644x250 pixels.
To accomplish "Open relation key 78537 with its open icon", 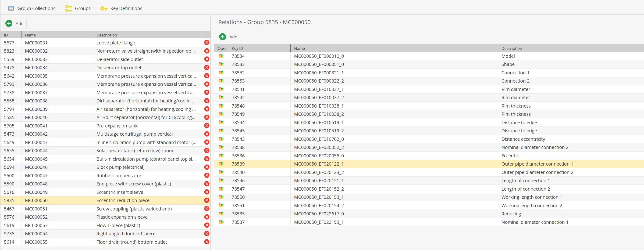I will [221, 222].
